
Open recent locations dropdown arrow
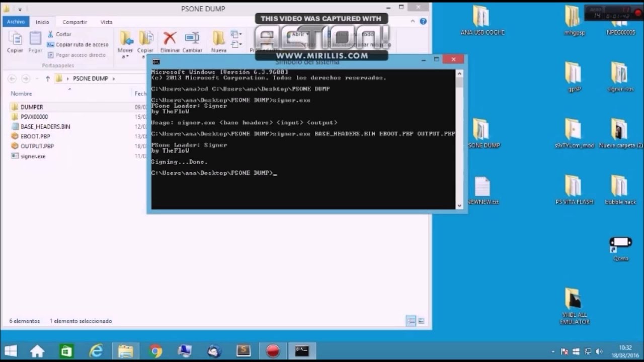[36, 79]
